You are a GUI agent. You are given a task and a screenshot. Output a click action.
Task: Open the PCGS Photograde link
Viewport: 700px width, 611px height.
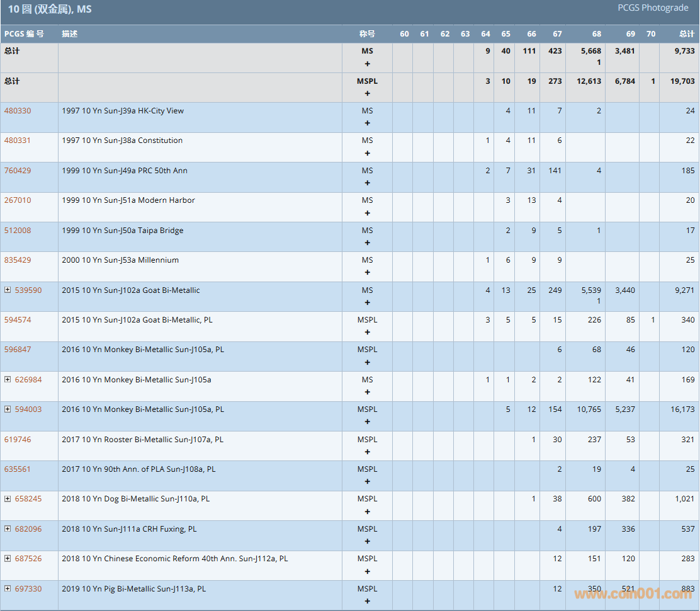click(x=653, y=8)
